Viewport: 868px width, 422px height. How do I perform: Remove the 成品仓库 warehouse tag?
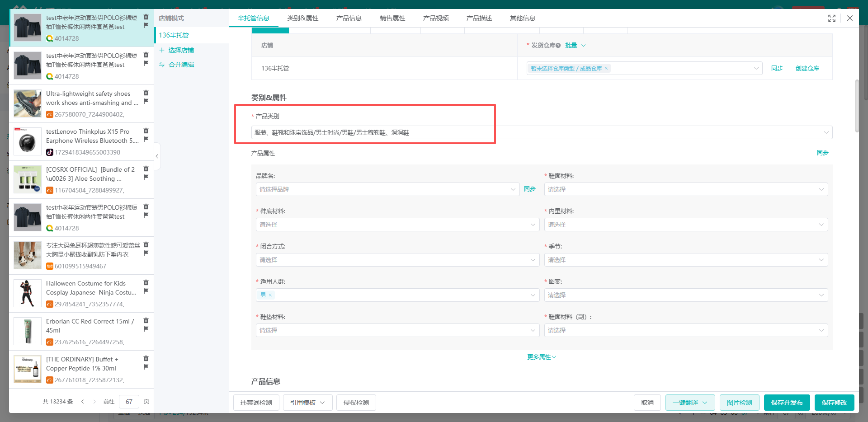pos(606,68)
